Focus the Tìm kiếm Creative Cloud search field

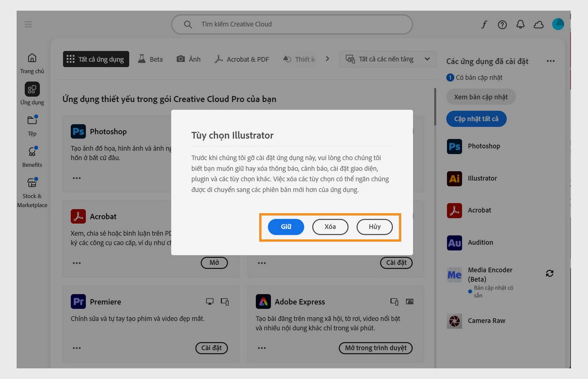(292, 24)
